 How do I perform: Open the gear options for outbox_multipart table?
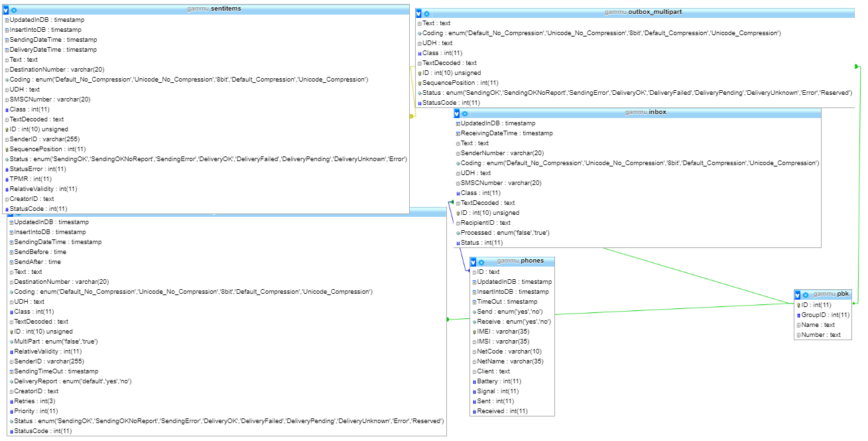426,13
